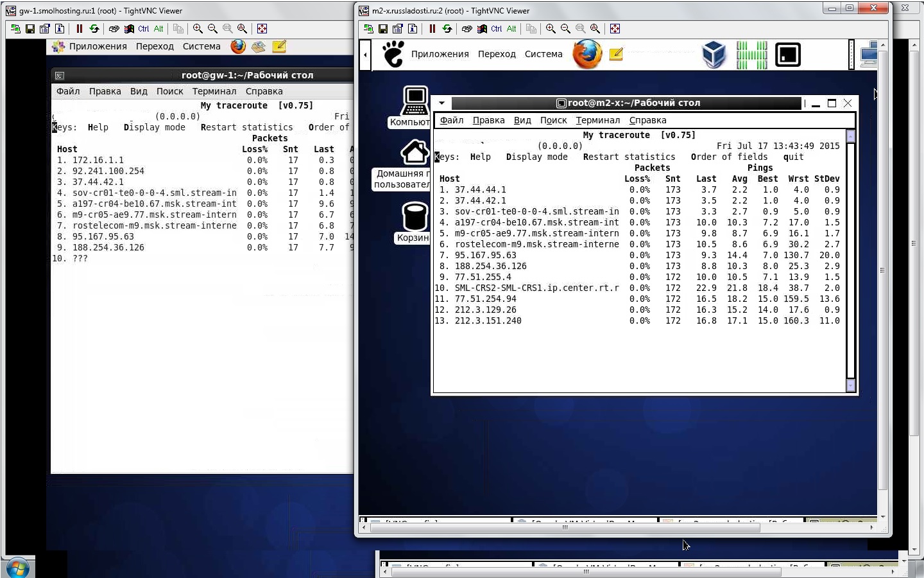Enter full screen from m2-x viewer toolbar
Image resolution: width=924 pixels, height=578 pixels.
pyautogui.click(x=615, y=29)
